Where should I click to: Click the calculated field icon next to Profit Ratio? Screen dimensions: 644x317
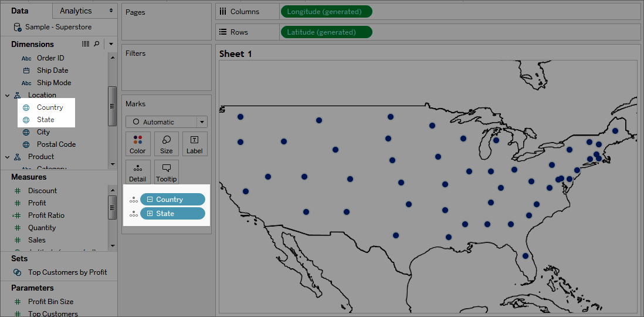tap(17, 215)
